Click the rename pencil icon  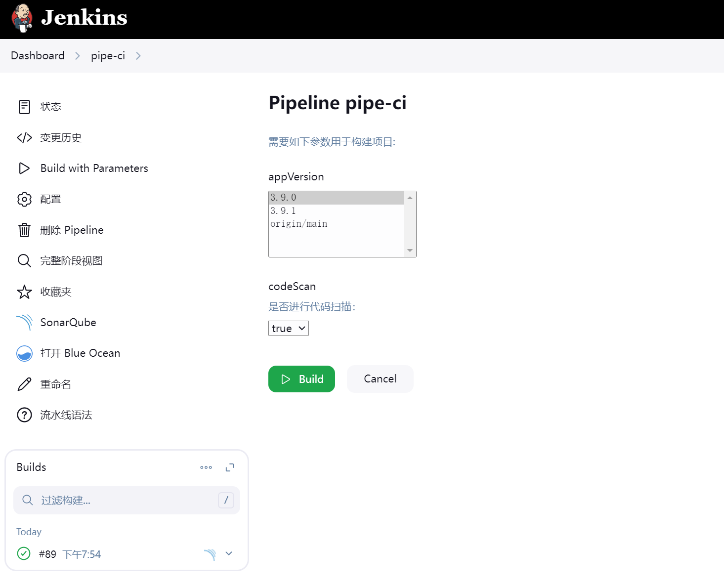pos(24,384)
